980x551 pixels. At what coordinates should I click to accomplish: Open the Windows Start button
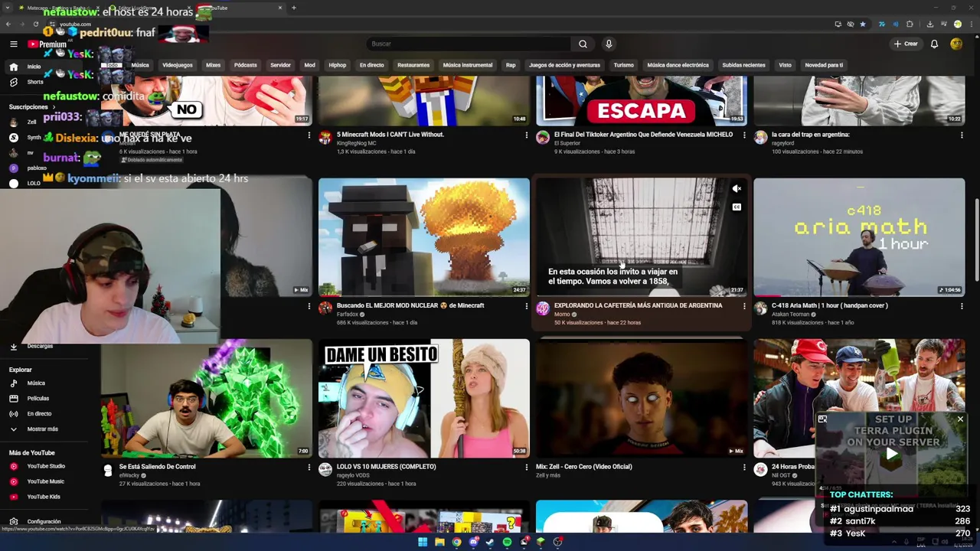[x=423, y=542]
